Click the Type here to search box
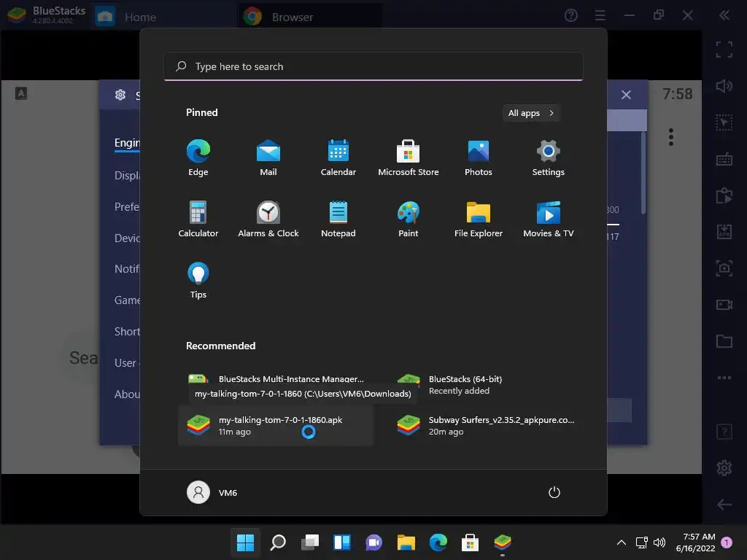Viewport: 747px width, 560px height. click(x=373, y=66)
